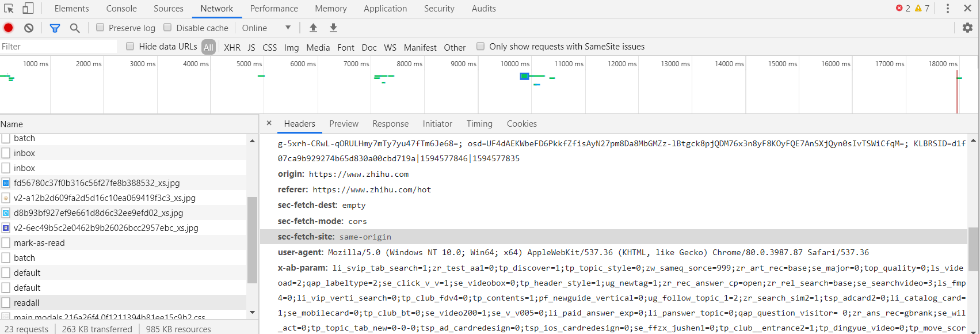Image resolution: width=980 pixels, height=334 pixels.
Task: Select the mark-as-read request
Action: pyautogui.click(x=39, y=243)
